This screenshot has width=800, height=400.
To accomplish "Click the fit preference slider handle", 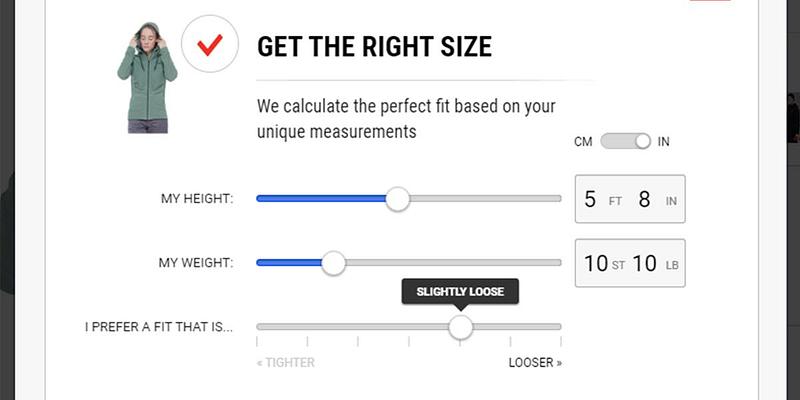I will tap(461, 327).
